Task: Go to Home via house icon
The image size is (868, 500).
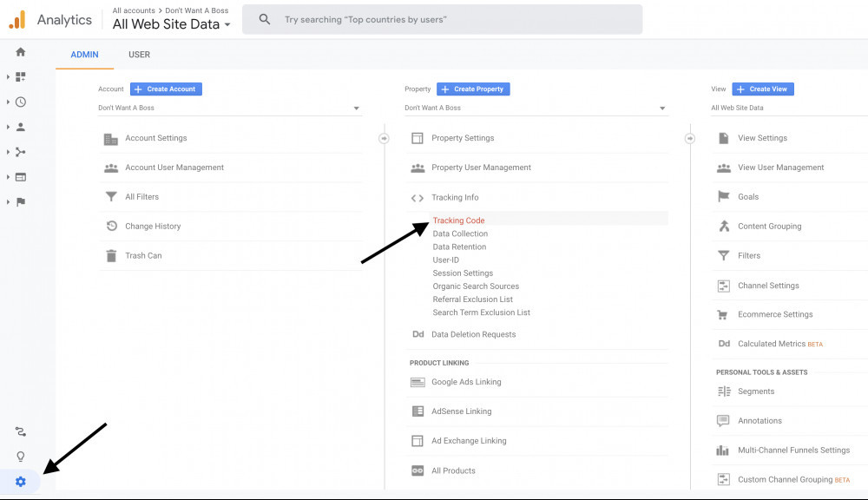Action: point(21,52)
